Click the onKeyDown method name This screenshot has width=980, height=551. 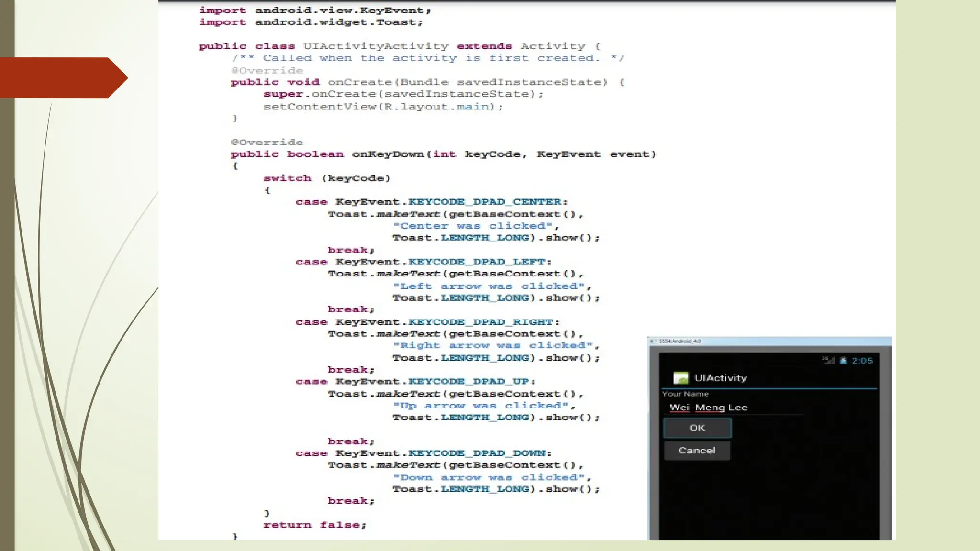[388, 154]
